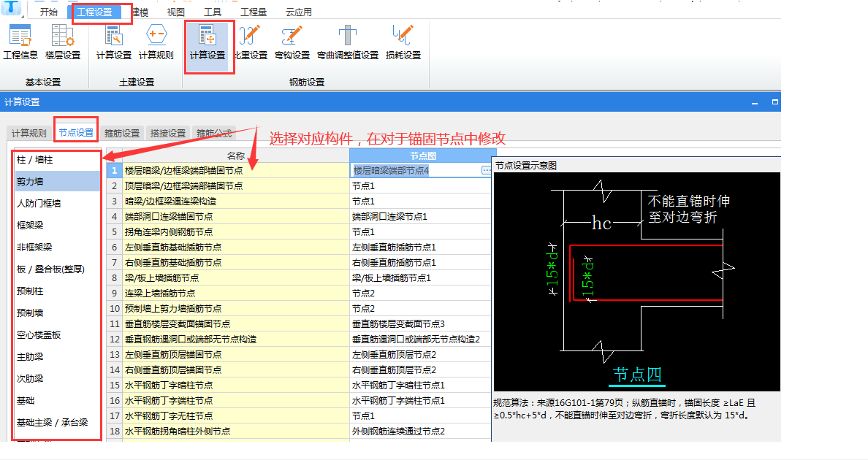Viewport: 868px width, 460px height.
Task: Click the application logo icon
Action: [x=11, y=8]
